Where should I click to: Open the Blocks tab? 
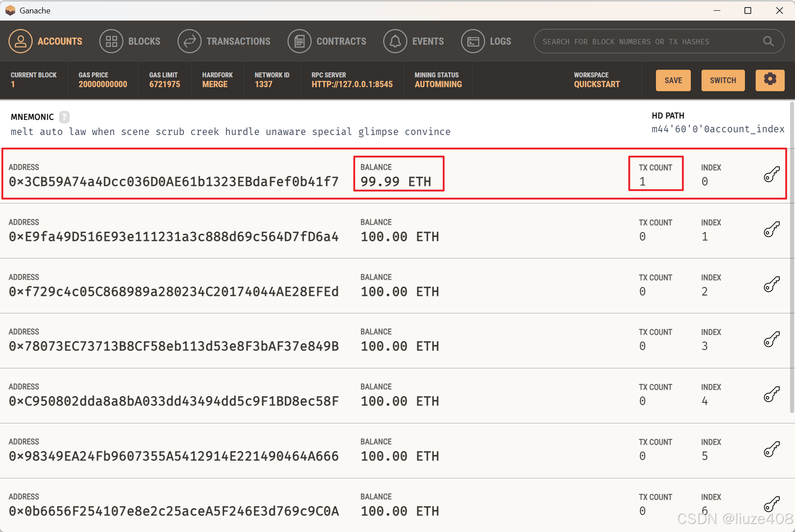click(130, 41)
